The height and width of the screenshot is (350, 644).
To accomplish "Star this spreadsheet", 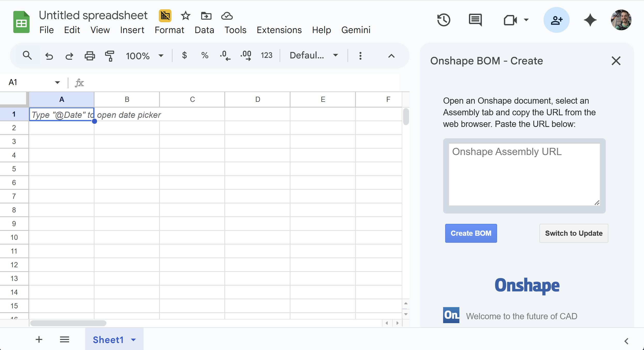I will (x=185, y=16).
